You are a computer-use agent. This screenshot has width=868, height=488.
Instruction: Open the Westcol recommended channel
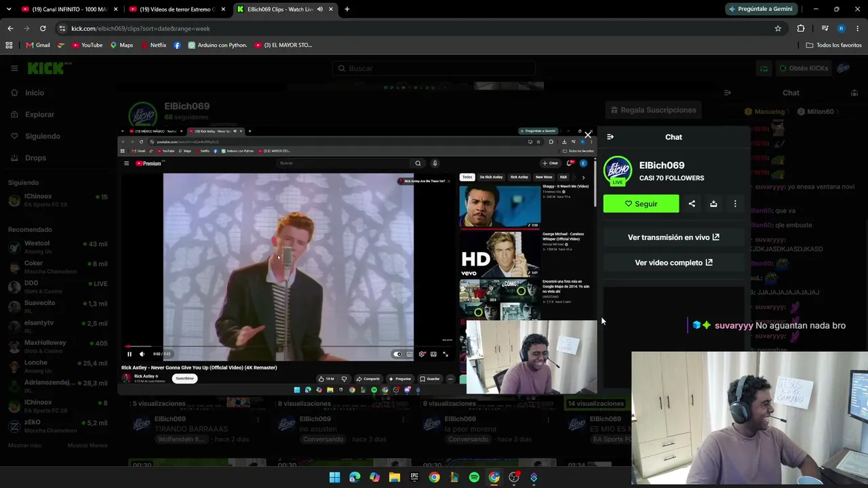[58, 247]
